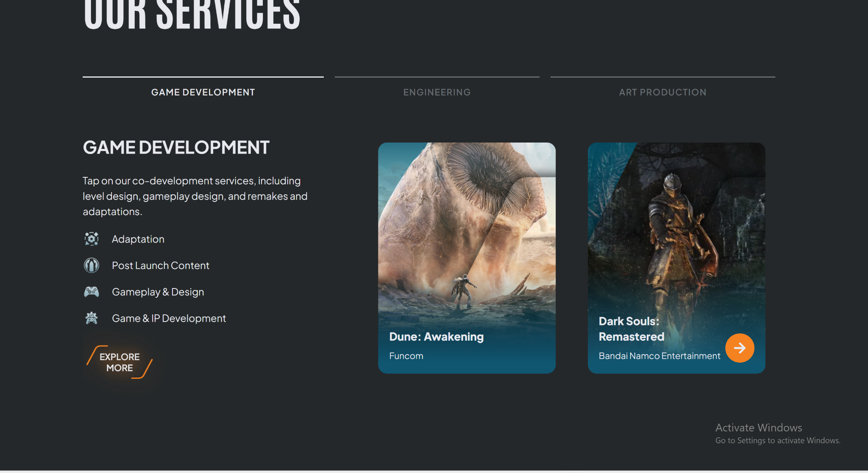Click the Game & IP Development invader icon

92,318
